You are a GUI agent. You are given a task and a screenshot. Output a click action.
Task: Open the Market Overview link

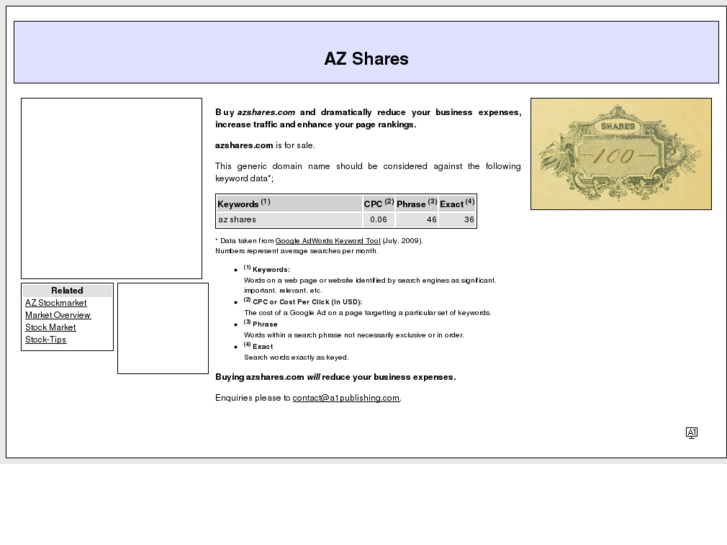(x=58, y=315)
